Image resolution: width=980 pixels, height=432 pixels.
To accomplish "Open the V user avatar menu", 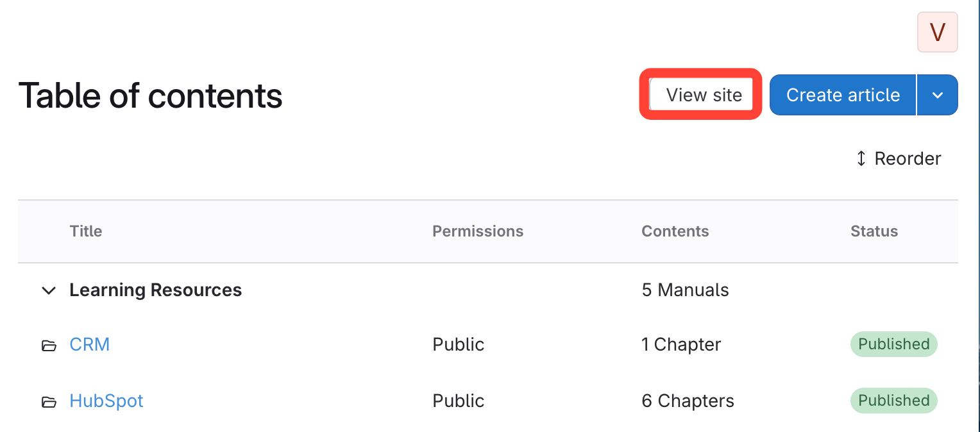I will 937,32.
